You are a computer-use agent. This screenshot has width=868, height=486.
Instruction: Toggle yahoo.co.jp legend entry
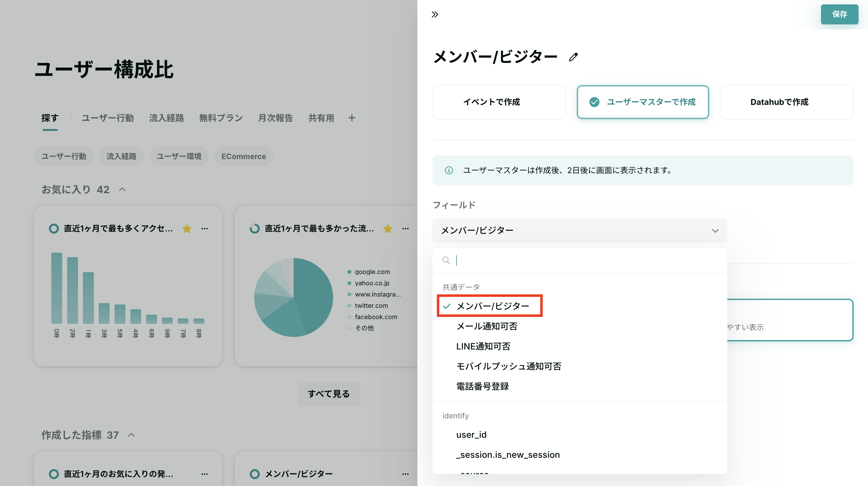pos(368,283)
